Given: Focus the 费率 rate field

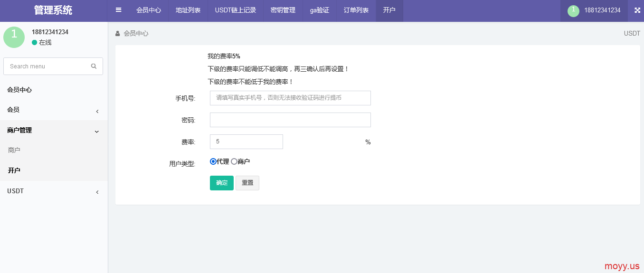Looking at the screenshot, I should (x=246, y=141).
